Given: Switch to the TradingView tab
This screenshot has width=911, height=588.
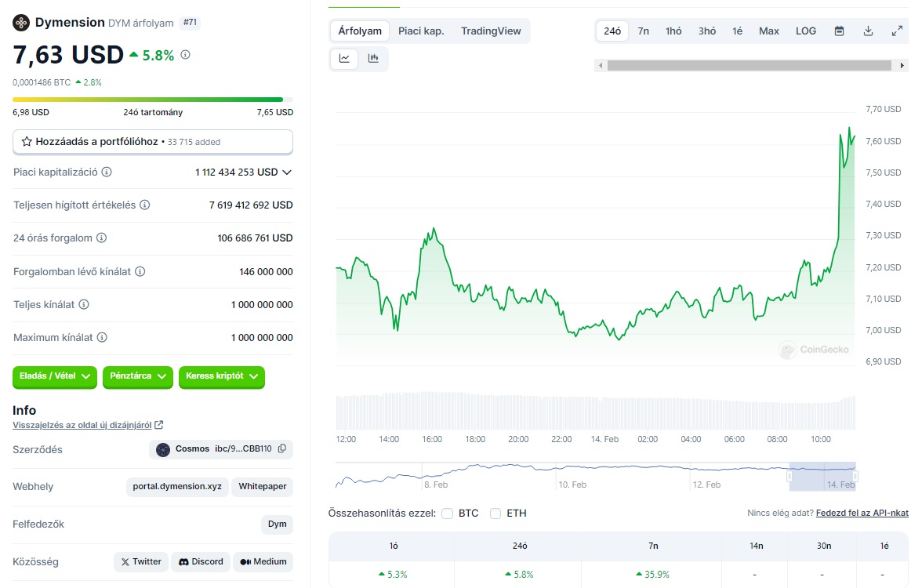Looking at the screenshot, I should [x=491, y=31].
